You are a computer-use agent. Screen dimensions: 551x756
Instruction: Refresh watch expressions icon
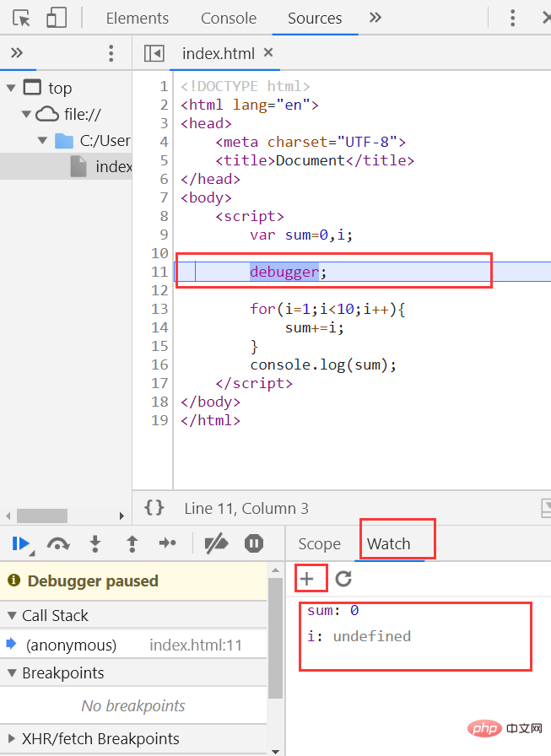[343, 578]
